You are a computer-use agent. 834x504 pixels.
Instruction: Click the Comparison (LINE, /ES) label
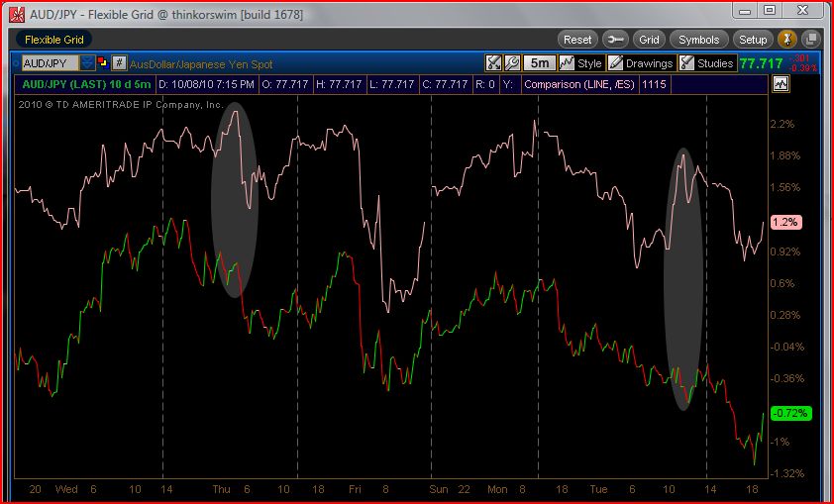click(x=579, y=84)
